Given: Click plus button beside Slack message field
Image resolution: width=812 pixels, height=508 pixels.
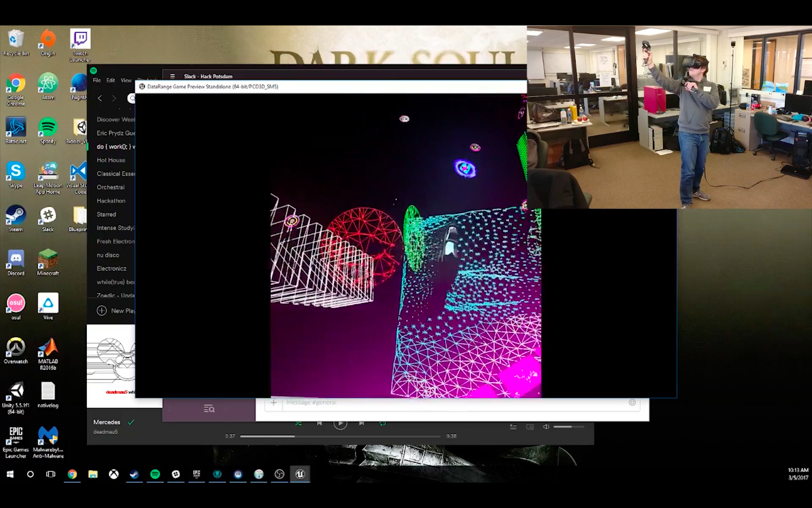Looking at the screenshot, I should click(273, 402).
